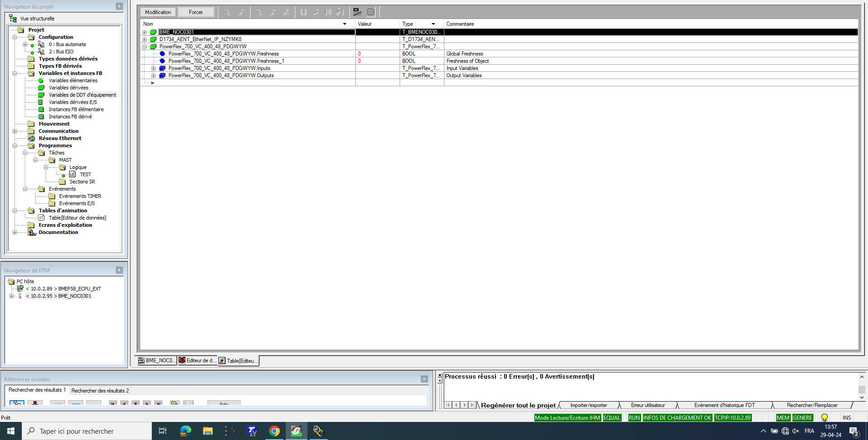Expand the BME_NOC0301 variable row
Image resolution: width=868 pixels, height=440 pixels.
pos(145,32)
